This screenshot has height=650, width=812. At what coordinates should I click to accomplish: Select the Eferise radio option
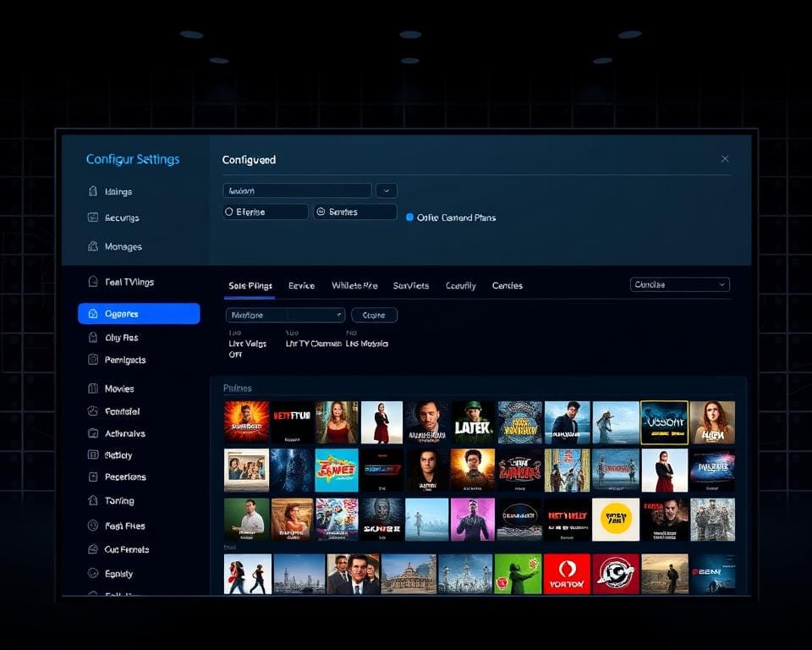pos(228,212)
